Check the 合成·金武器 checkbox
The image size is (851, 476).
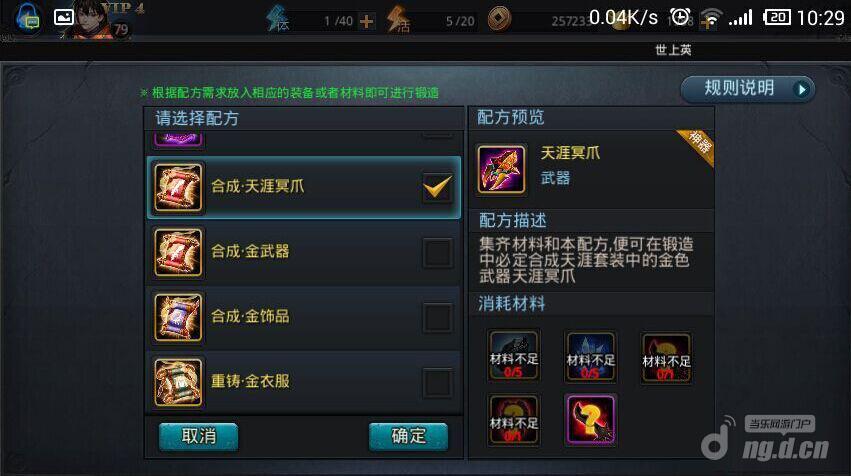(437, 253)
